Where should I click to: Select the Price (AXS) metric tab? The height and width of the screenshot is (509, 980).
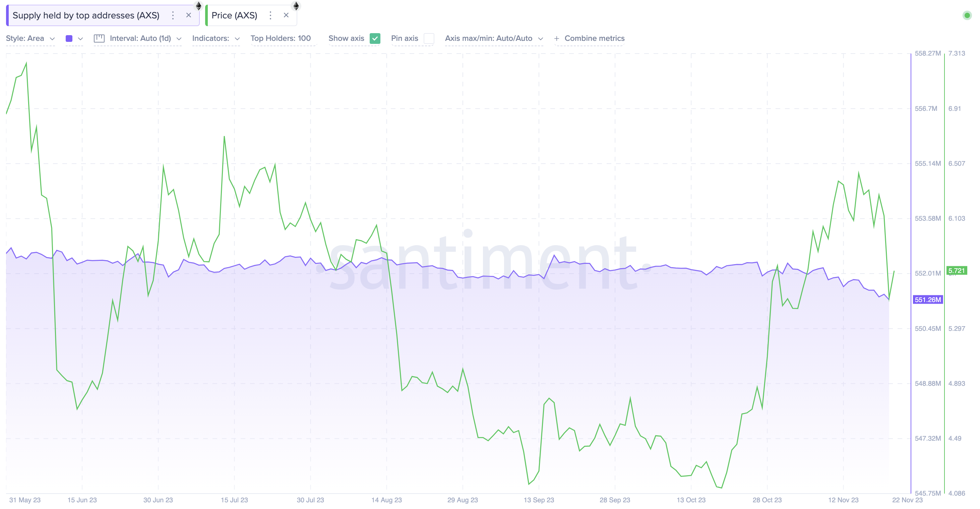[234, 15]
